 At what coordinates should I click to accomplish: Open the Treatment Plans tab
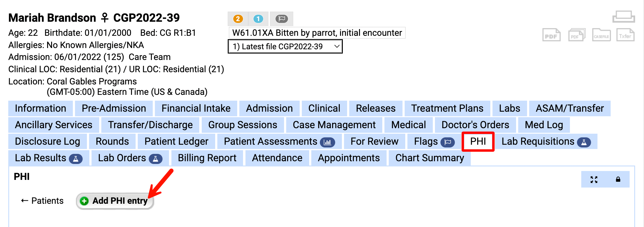[x=447, y=108]
